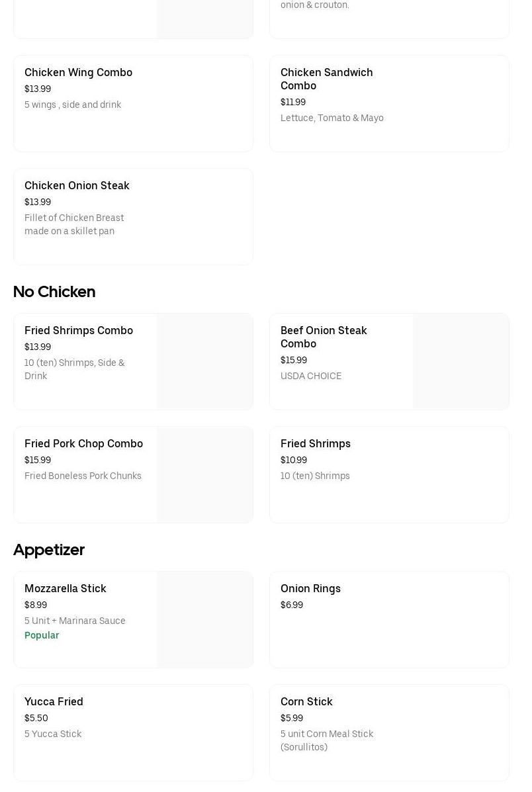Click the Beef Onion Steak Combo image
The width and height of the screenshot is (532, 792).
(461, 361)
